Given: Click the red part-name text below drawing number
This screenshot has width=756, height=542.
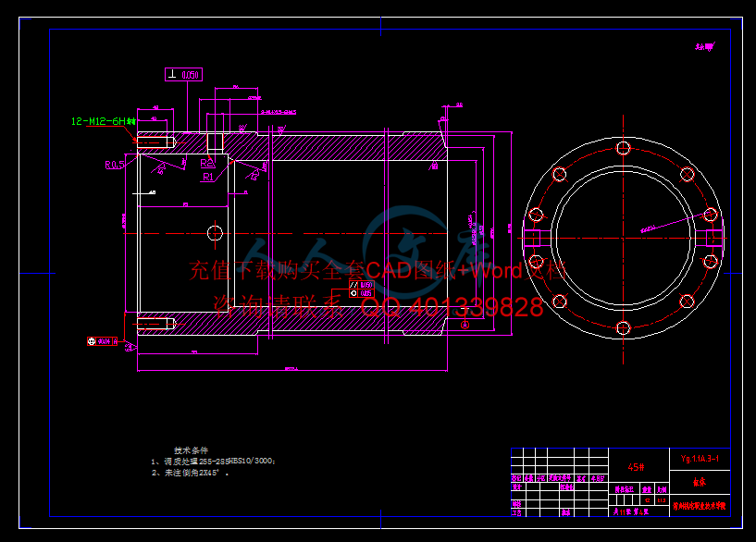Looking at the screenshot, I should 700,482.
